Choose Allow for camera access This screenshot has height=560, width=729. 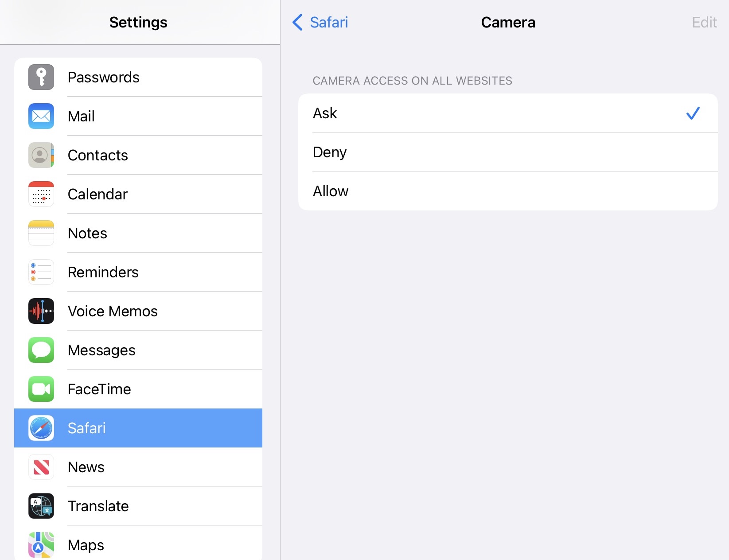(x=508, y=191)
